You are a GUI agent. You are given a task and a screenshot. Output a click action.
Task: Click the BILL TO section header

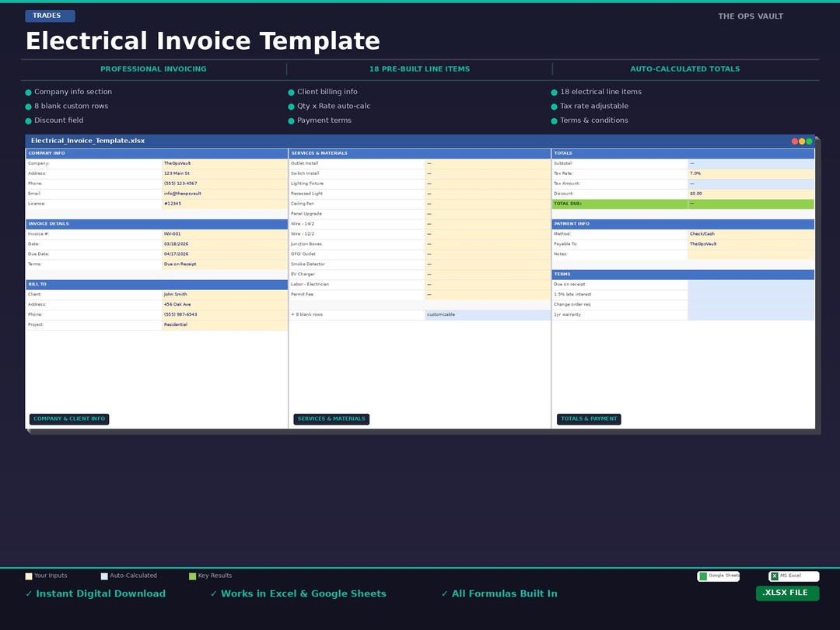coord(157,285)
